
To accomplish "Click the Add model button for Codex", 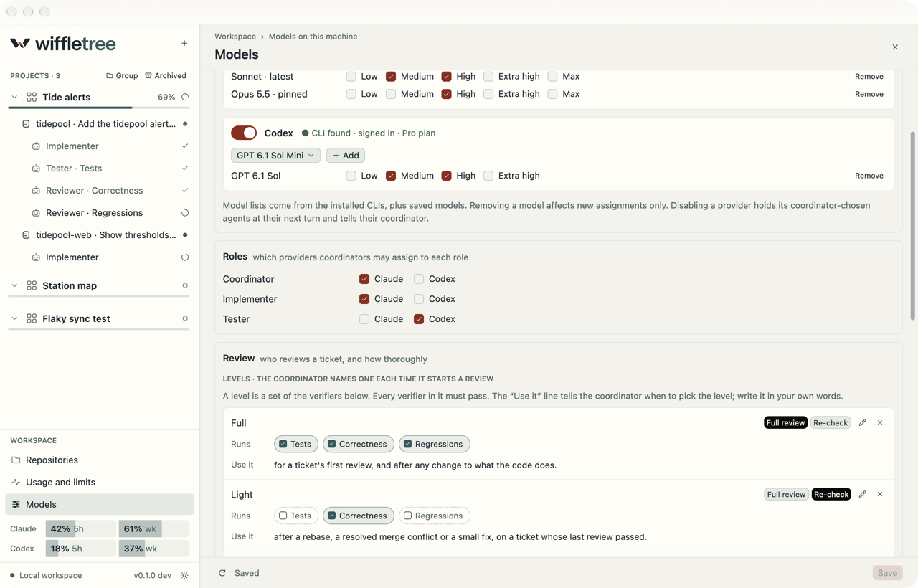I will (346, 155).
